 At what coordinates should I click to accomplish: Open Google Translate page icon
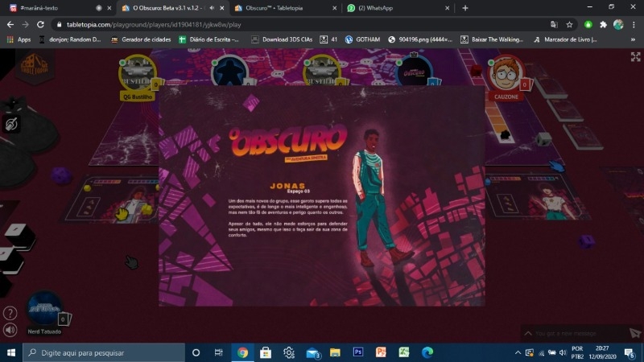click(x=554, y=25)
